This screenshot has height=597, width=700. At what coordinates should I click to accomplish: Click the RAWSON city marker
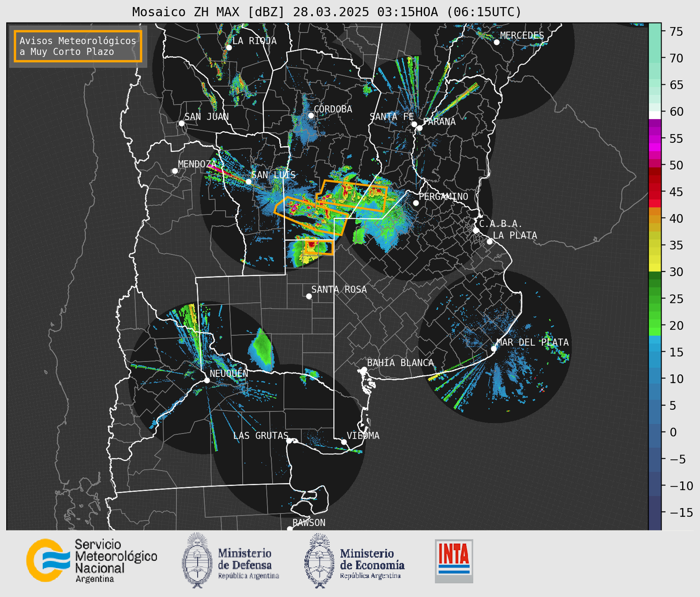click(290, 528)
